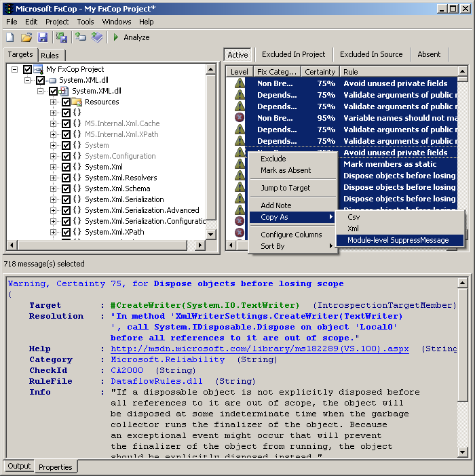The image size is (475, 476).
Task: Click the FxCop application title bar icon
Action: pos(9,9)
